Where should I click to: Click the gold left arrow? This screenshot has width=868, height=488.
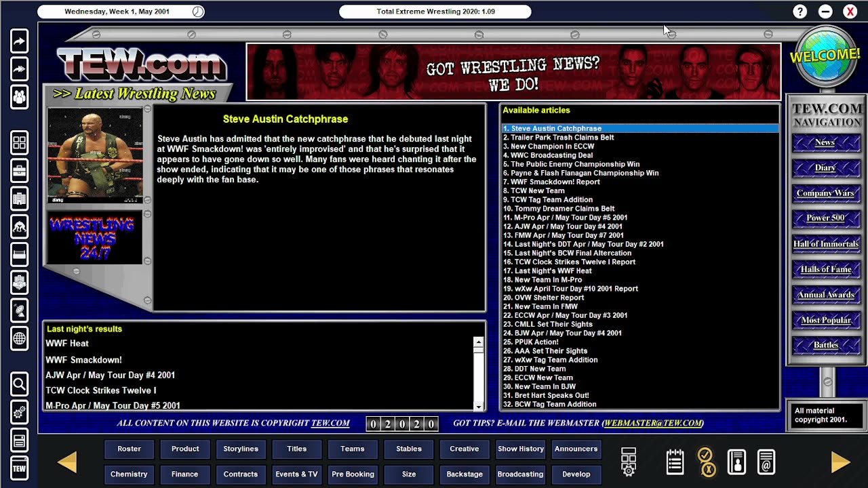coord(67,462)
